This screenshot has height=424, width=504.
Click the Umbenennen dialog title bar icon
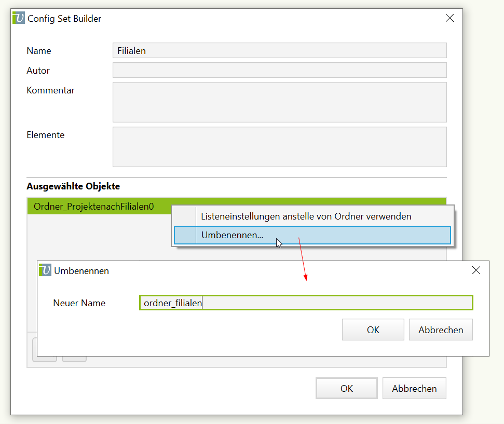46,270
